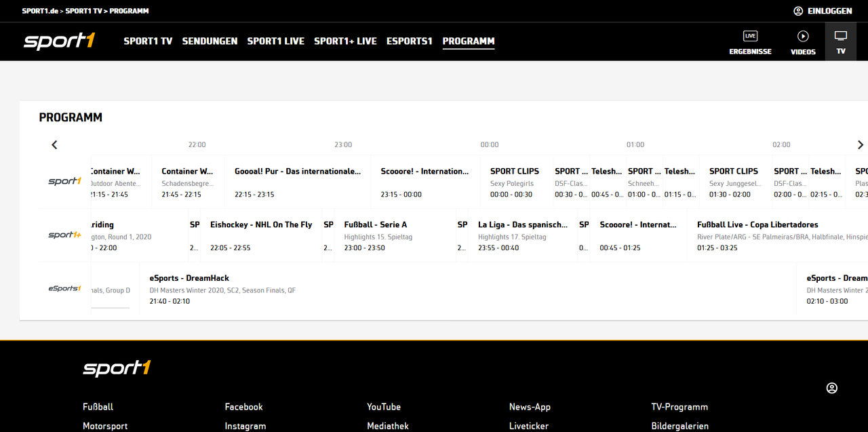Open Eishockey - NHL On The Fly program
Viewport: 868px width, 432px height.
[x=261, y=235]
